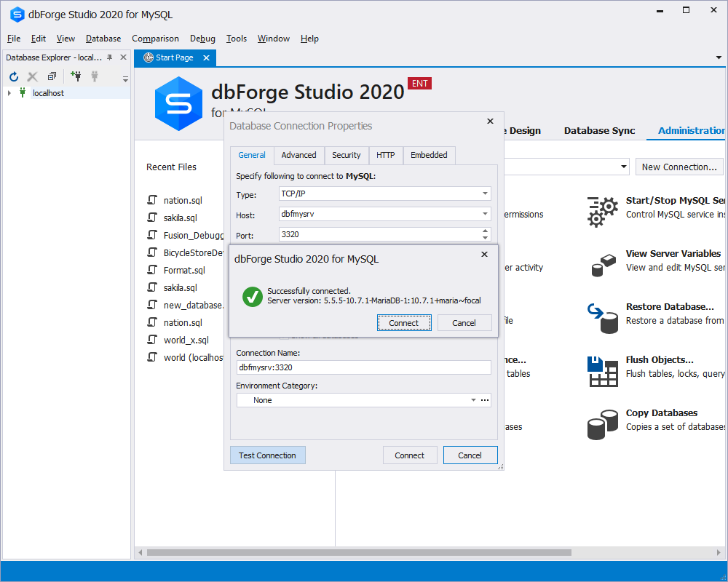Switch to the Database Sync tab
This screenshot has height=582, width=728.
click(x=599, y=130)
